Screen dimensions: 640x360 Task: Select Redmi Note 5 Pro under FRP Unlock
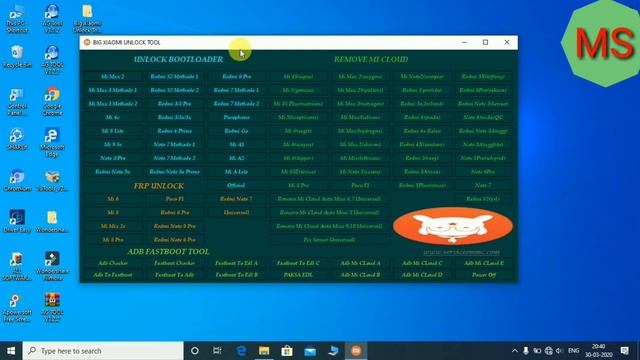(174, 226)
